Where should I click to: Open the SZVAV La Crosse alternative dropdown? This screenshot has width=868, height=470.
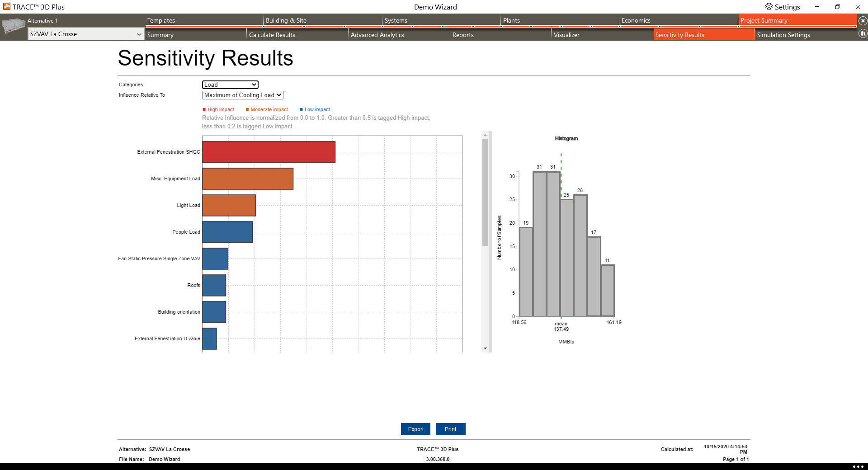(x=86, y=34)
